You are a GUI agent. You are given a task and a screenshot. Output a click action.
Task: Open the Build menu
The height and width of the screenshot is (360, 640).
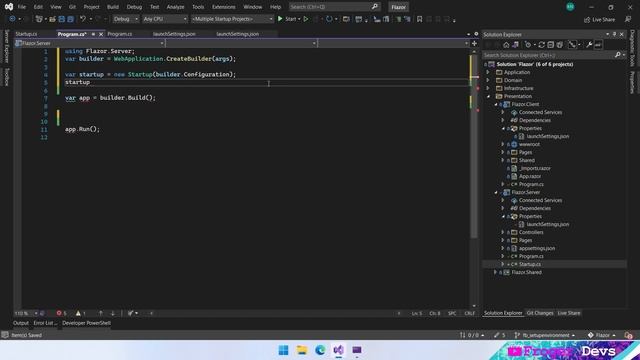click(x=113, y=7)
